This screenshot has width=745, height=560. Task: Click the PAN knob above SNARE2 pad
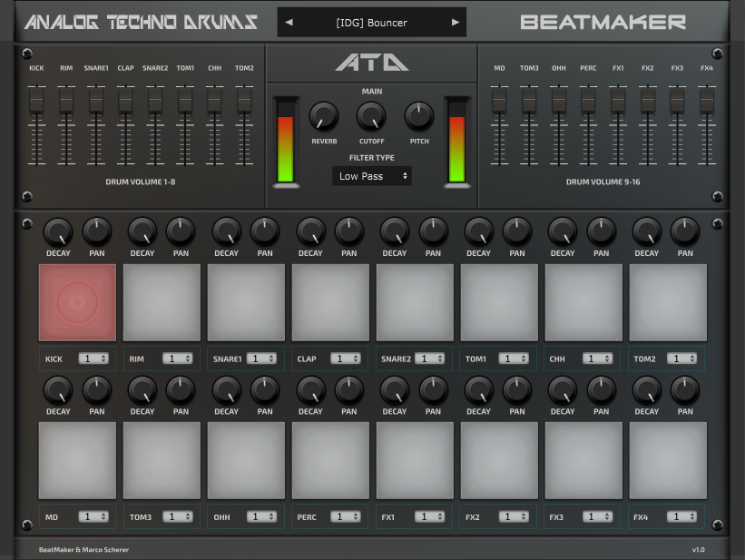pyautogui.click(x=434, y=231)
